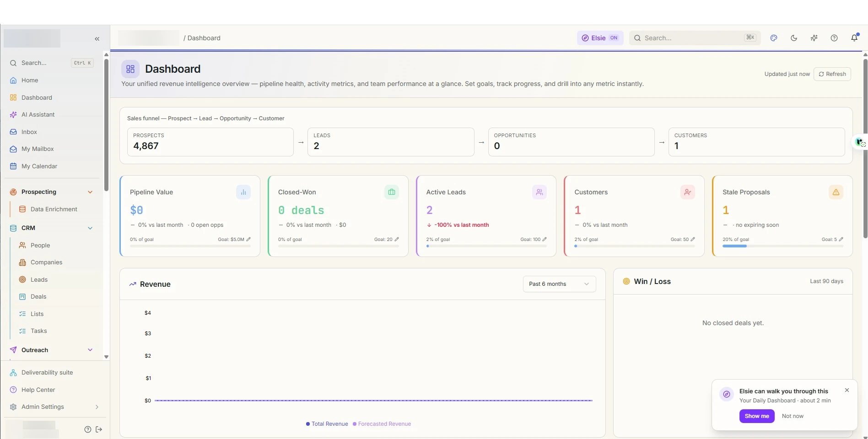Click the Stale Proposals warning icon
The width and height of the screenshot is (868, 439).
(x=836, y=192)
